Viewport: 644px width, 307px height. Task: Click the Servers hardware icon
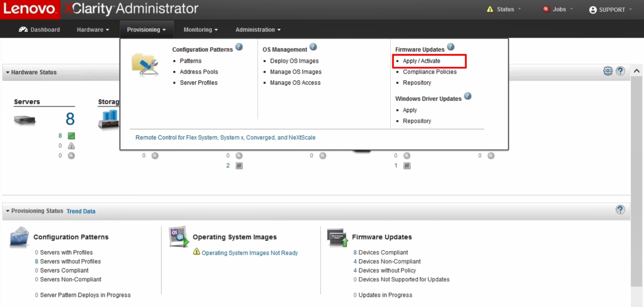point(25,121)
